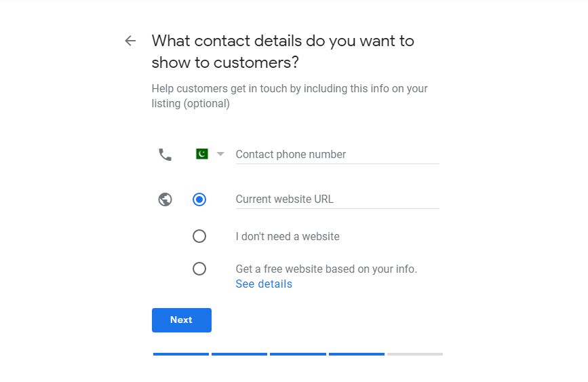
Task: Click the second progress bar segment
Action: pyautogui.click(x=239, y=354)
